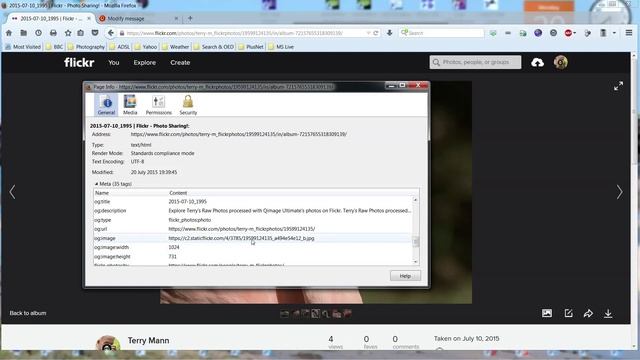
Task: Go back with the back arrow
Action: click(111, 33)
